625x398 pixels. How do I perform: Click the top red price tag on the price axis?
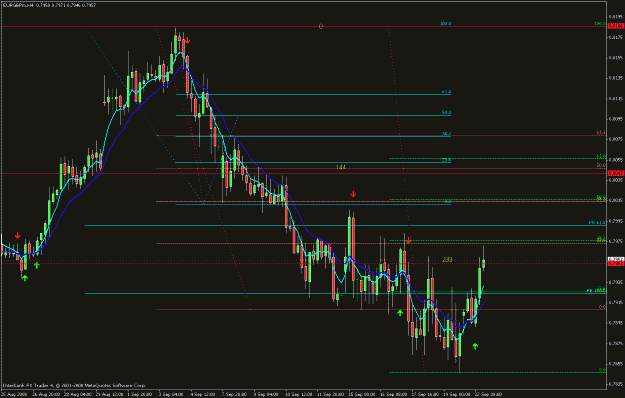616,26
